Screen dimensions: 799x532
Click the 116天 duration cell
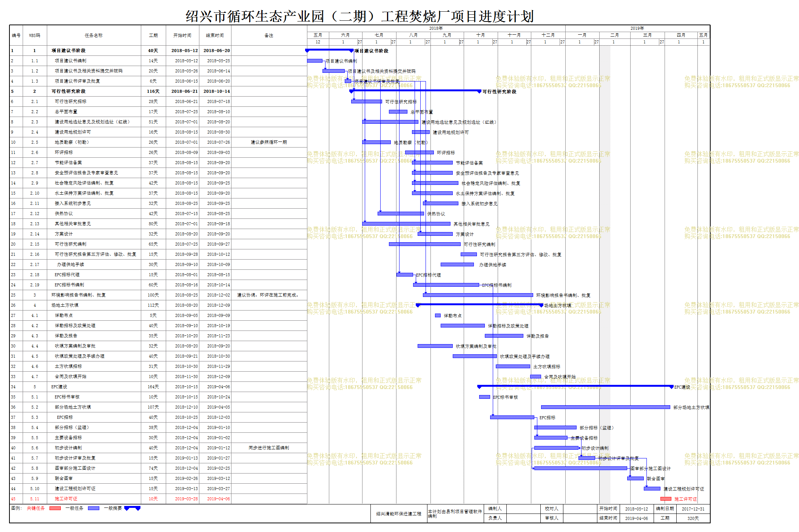point(153,91)
